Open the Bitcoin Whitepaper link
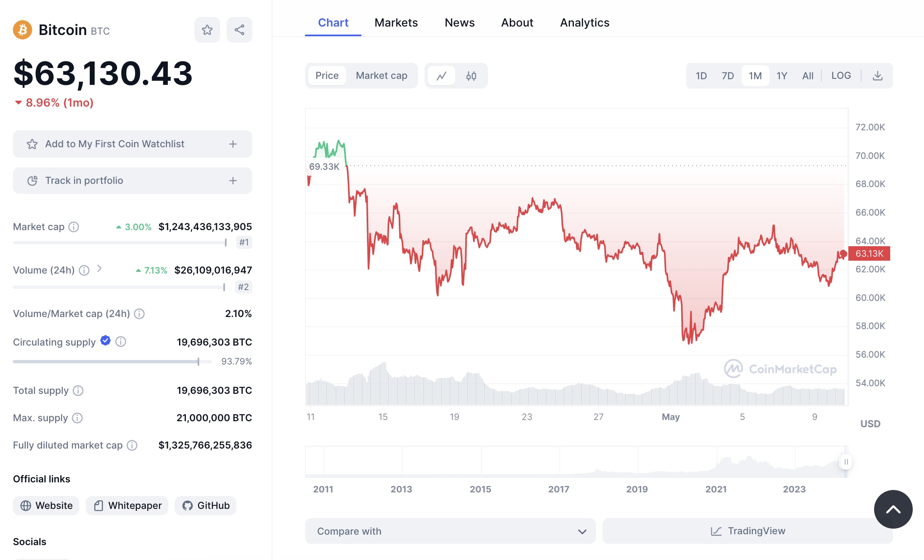Image resolution: width=924 pixels, height=560 pixels. pos(127,506)
